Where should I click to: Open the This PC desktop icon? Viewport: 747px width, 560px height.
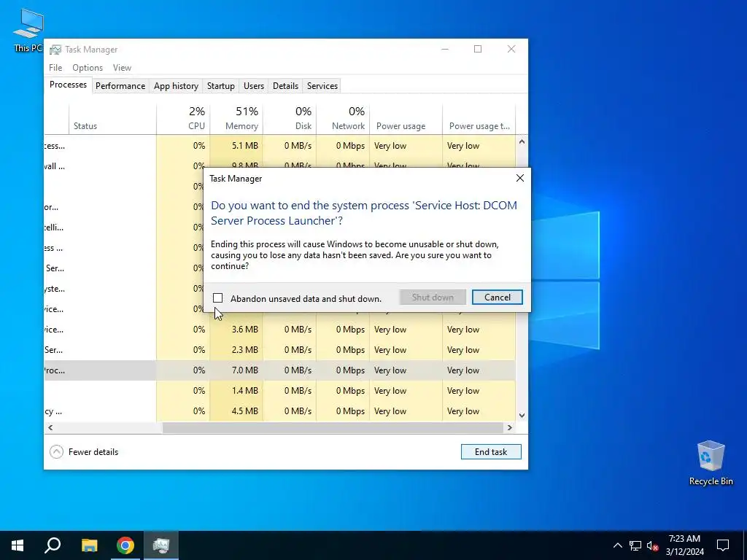coord(28,30)
